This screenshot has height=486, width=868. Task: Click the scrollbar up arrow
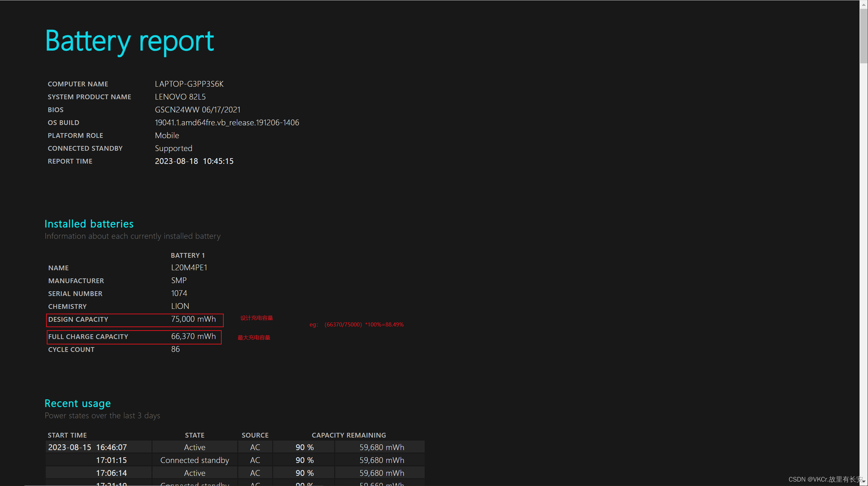point(864,4)
